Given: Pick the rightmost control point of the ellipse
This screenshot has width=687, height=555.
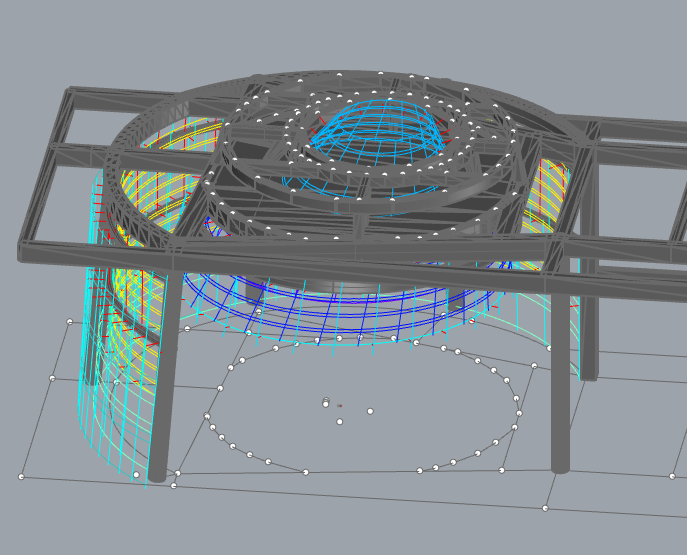Looking at the screenshot, I should (519, 412).
